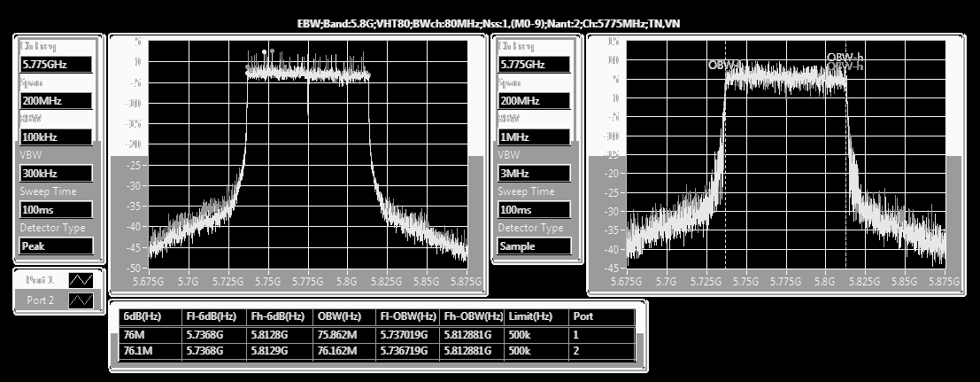This screenshot has width=980, height=382.
Task: Click the Fl-OBW(Hz) column header
Action: (x=408, y=317)
